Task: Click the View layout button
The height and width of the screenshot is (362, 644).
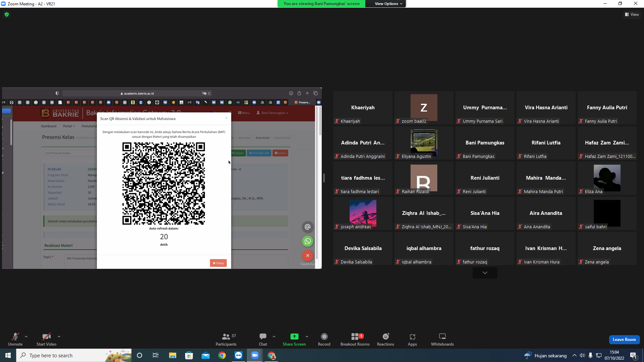Action: point(632,14)
